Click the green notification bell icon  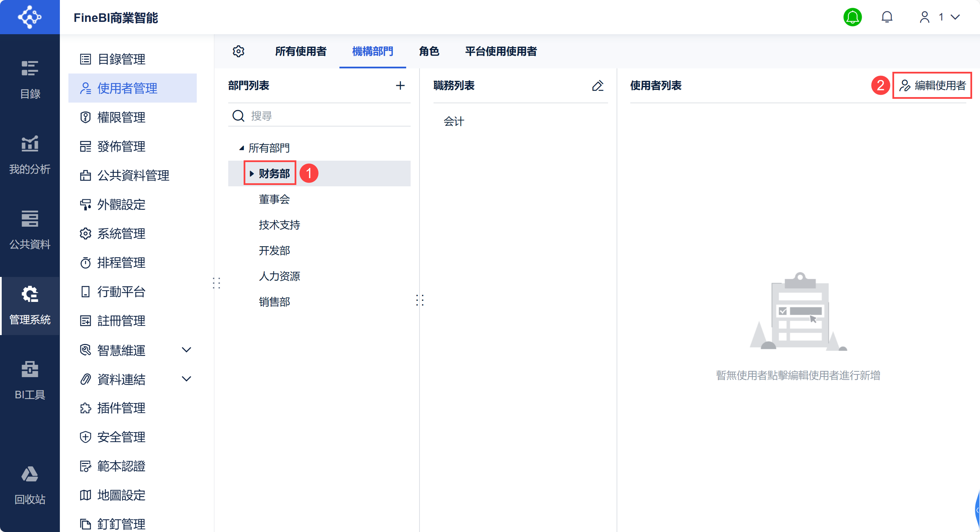pos(852,17)
